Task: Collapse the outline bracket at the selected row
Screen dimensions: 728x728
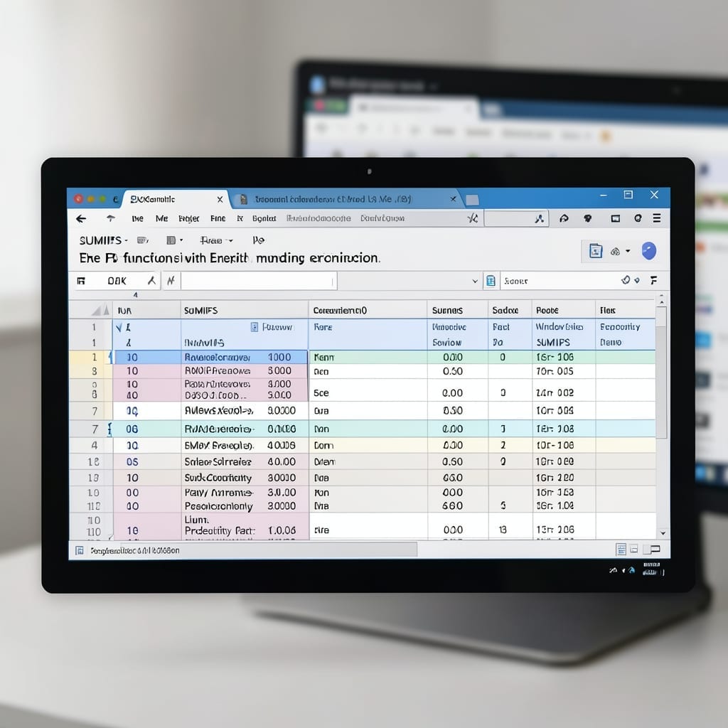Action: click(x=110, y=358)
